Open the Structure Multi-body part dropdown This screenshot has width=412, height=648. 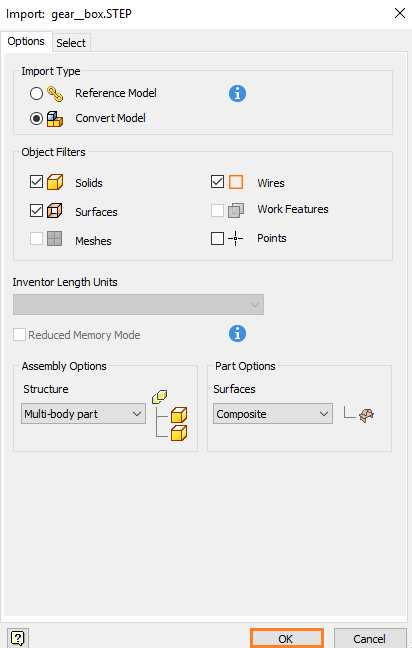[x=83, y=414]
